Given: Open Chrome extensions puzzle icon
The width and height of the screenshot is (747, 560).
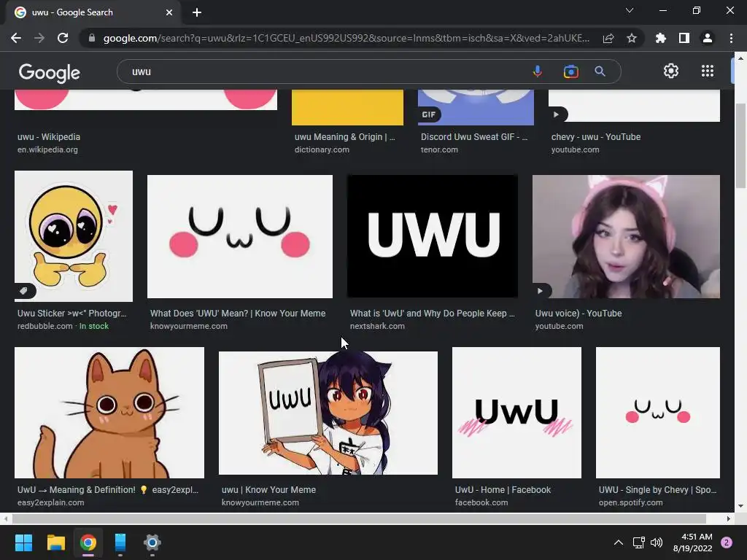Looking at the screenshot, I should tap(661, 38).
